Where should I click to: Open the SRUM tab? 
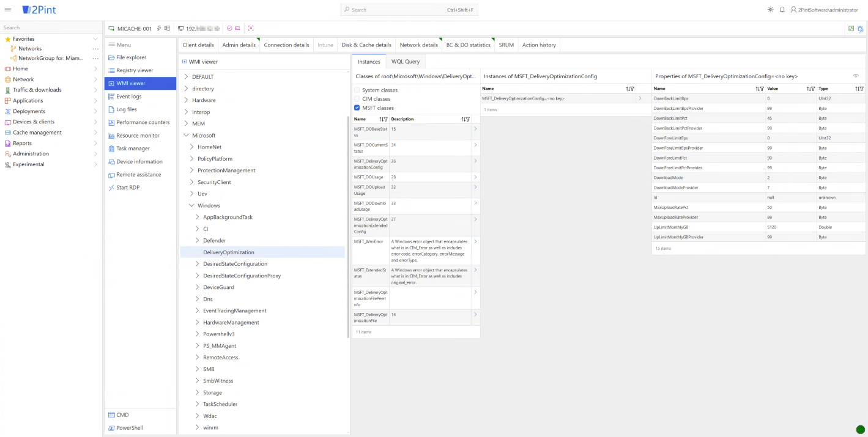506,45
